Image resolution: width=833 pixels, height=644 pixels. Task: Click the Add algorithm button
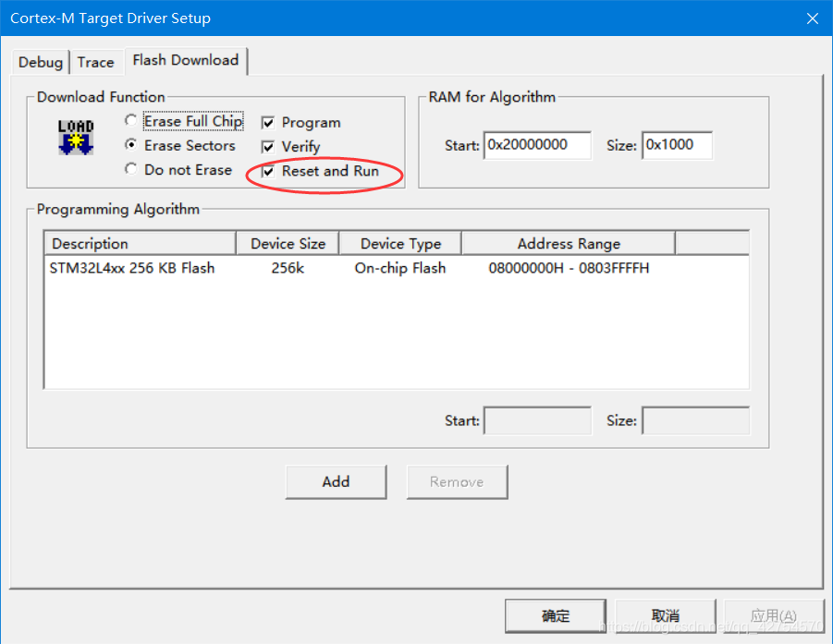tap(336, 482)
